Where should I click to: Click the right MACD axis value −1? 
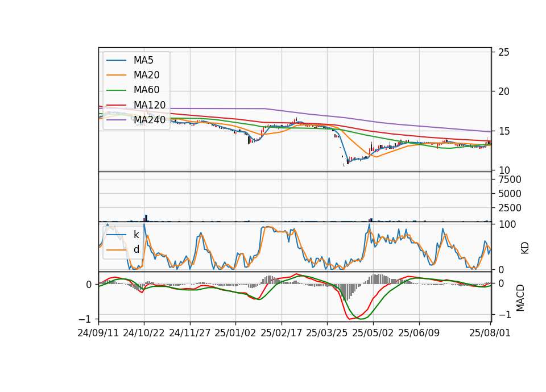504,314
